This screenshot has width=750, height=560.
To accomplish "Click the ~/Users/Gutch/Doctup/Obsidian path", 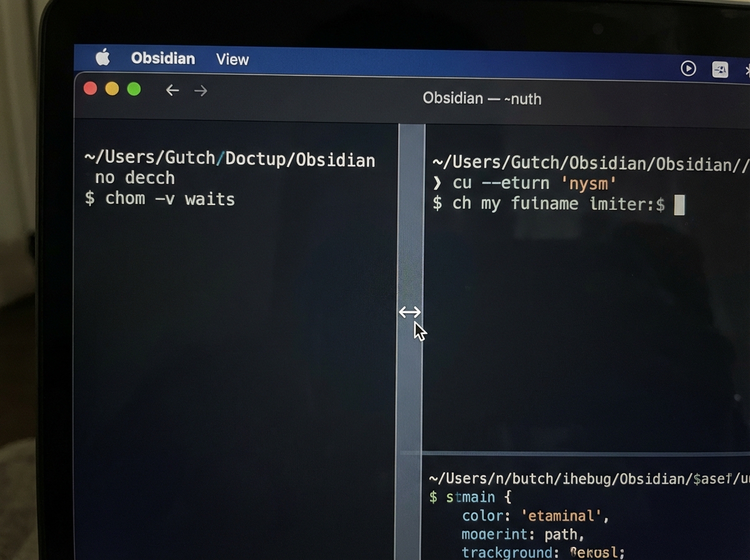I will point(229,159).
